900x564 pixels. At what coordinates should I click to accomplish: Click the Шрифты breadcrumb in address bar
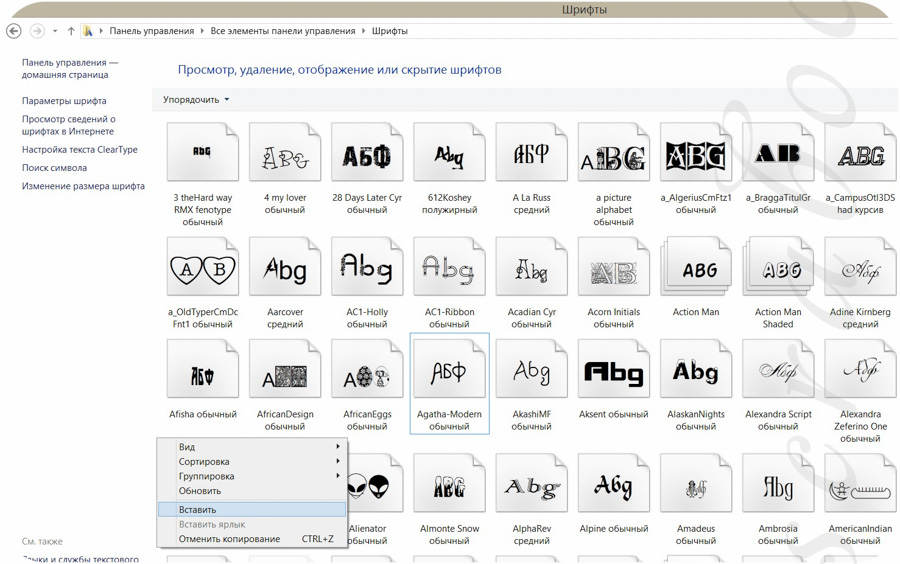pos(390,31)
